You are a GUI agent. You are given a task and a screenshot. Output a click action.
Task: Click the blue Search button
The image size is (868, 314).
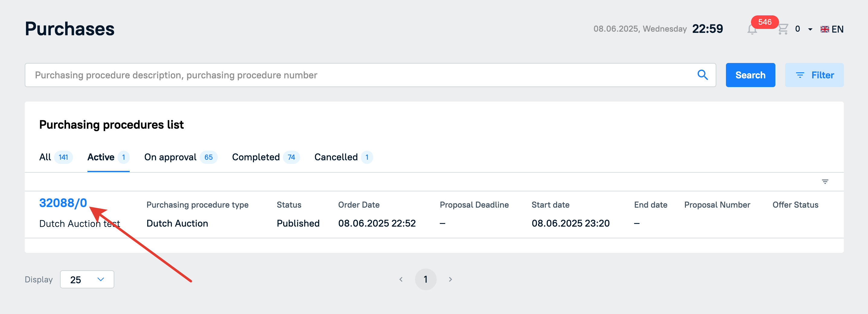(750, 75)
